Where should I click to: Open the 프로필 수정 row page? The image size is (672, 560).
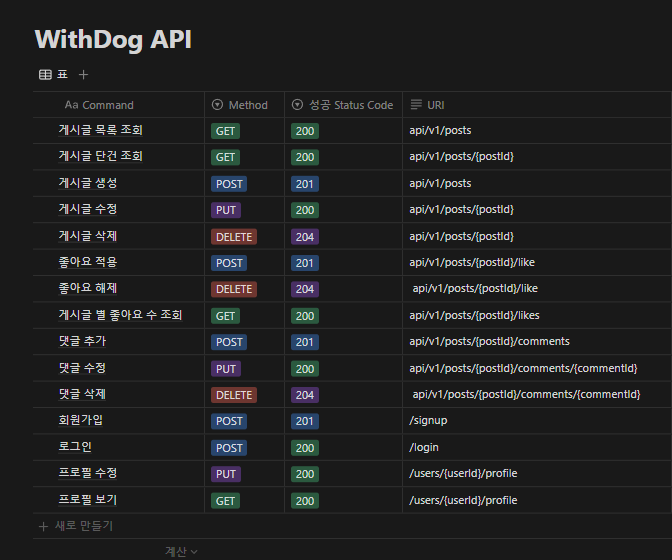[x=87, y=473]
